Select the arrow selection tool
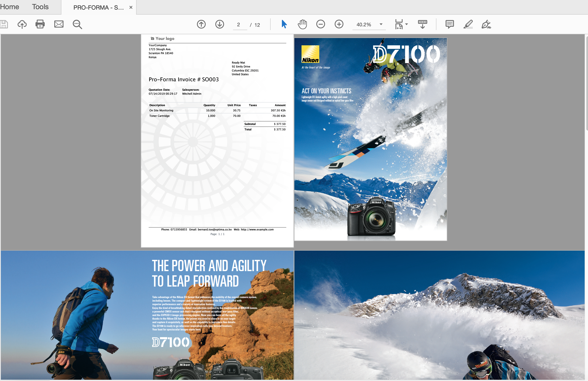 pyautogui.click(x=284, y=24)
